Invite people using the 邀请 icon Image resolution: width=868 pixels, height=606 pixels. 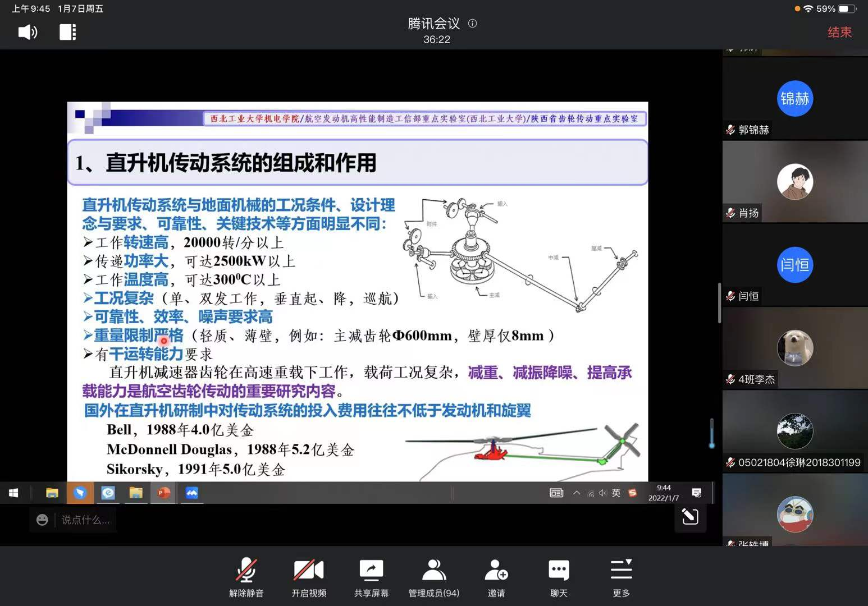tap(496, 577)
